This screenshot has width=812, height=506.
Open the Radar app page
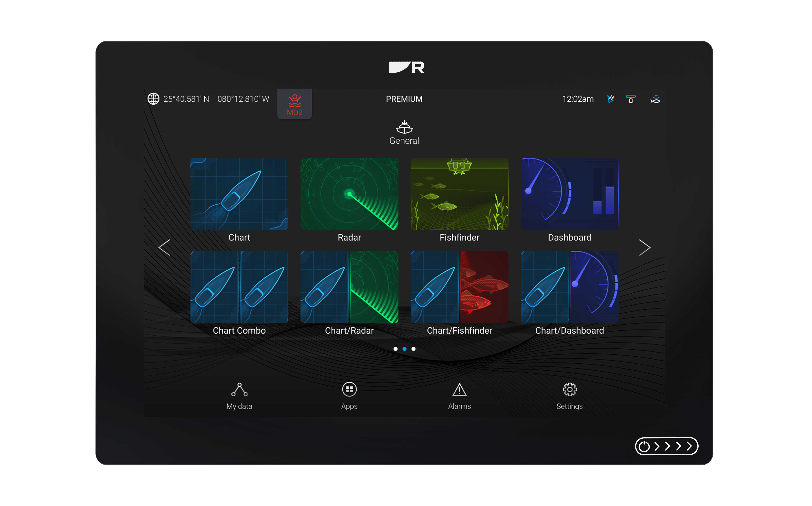pyautogui.click(x=349, y=194)
